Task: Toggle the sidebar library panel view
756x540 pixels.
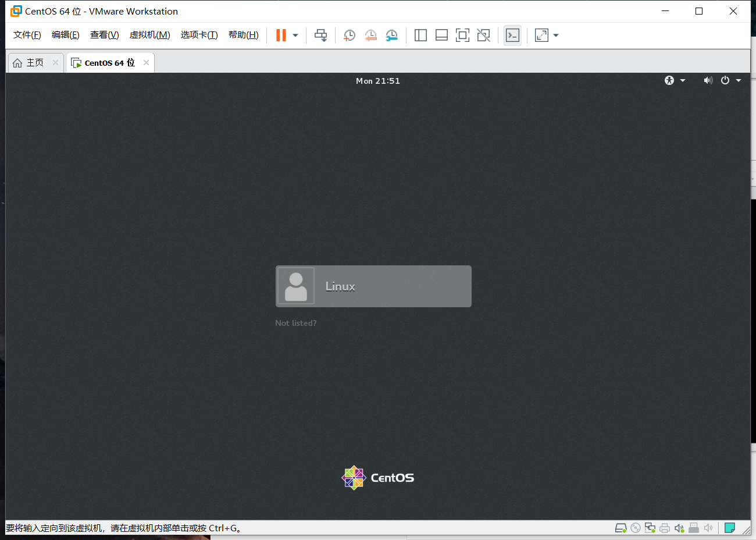Action: 420,35
